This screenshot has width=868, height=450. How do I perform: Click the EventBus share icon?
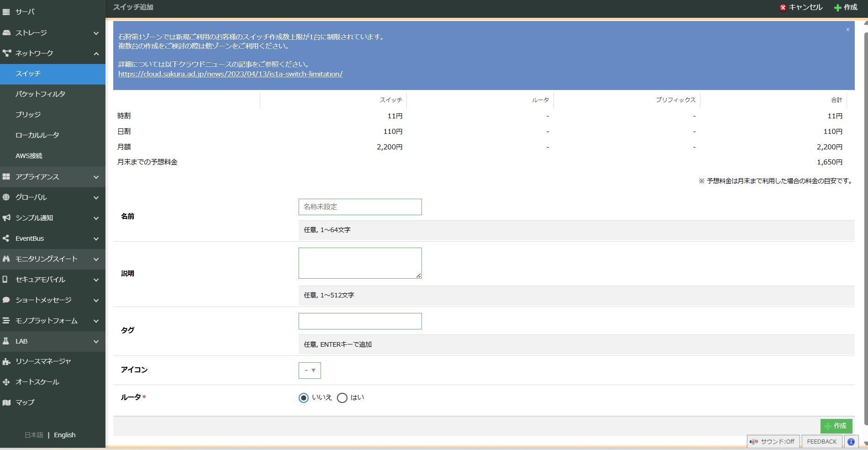[x=6, y=238]
